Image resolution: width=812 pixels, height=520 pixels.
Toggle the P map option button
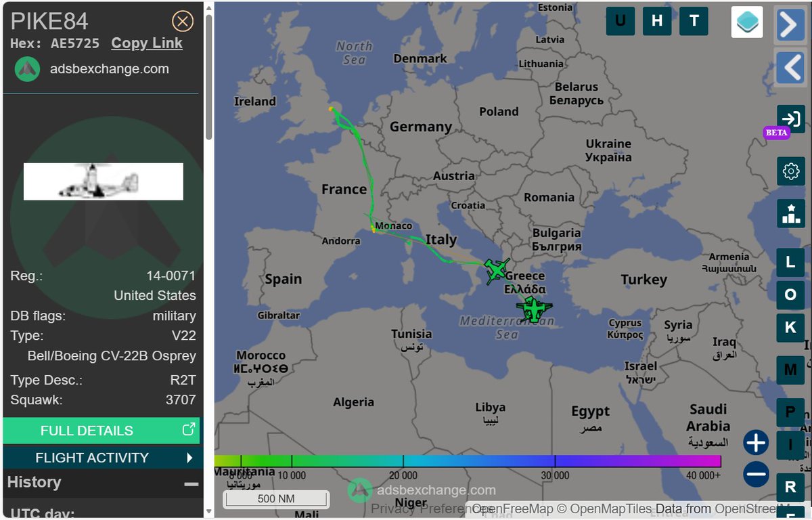point(790,412)
